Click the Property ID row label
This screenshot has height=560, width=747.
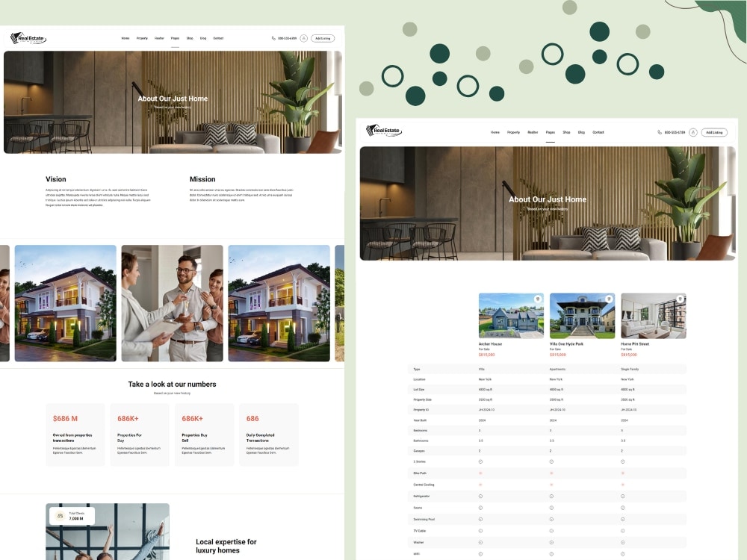(x=421, y=409)
